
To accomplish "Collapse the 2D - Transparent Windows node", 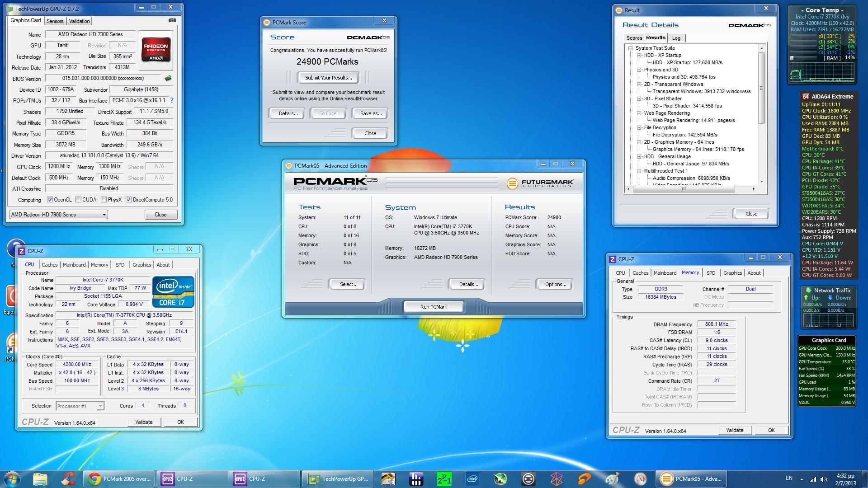I will 639,84.
